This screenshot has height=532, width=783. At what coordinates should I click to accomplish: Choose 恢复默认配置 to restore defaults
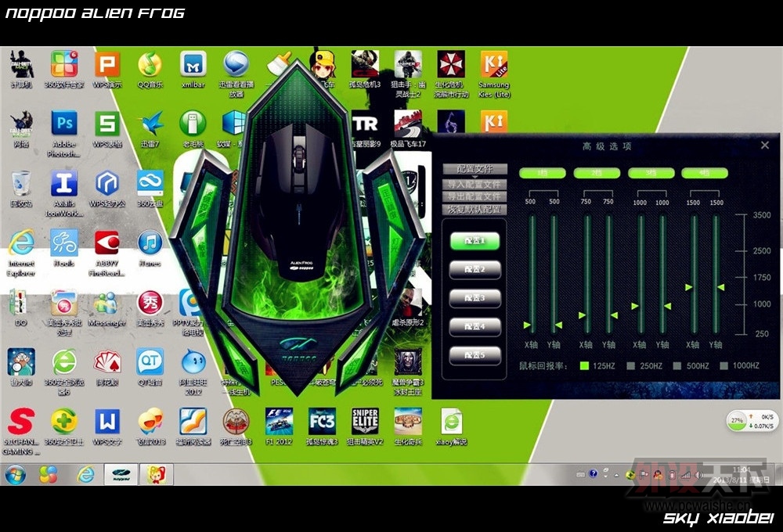[475, 210]
